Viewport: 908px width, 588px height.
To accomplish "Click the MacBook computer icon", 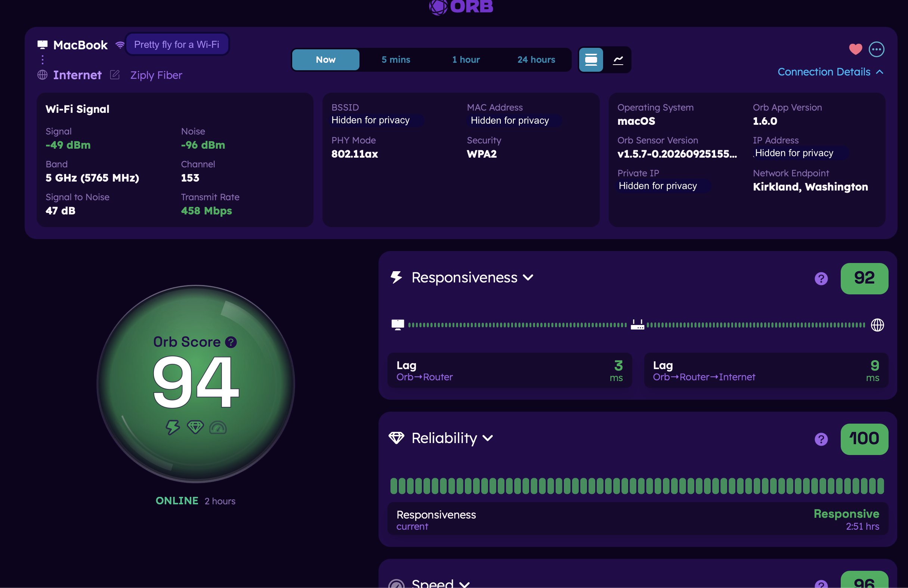I will pyautogui.click(x=42, y=45).
